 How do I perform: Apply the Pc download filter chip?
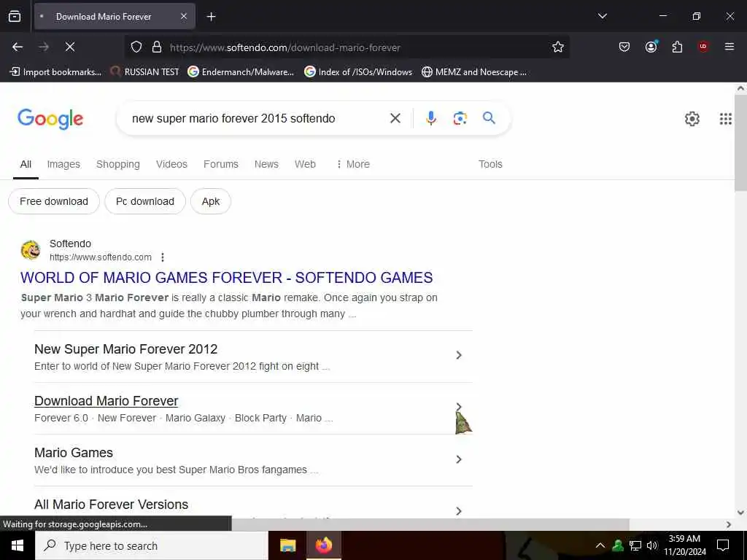click(x=145, y=201)
